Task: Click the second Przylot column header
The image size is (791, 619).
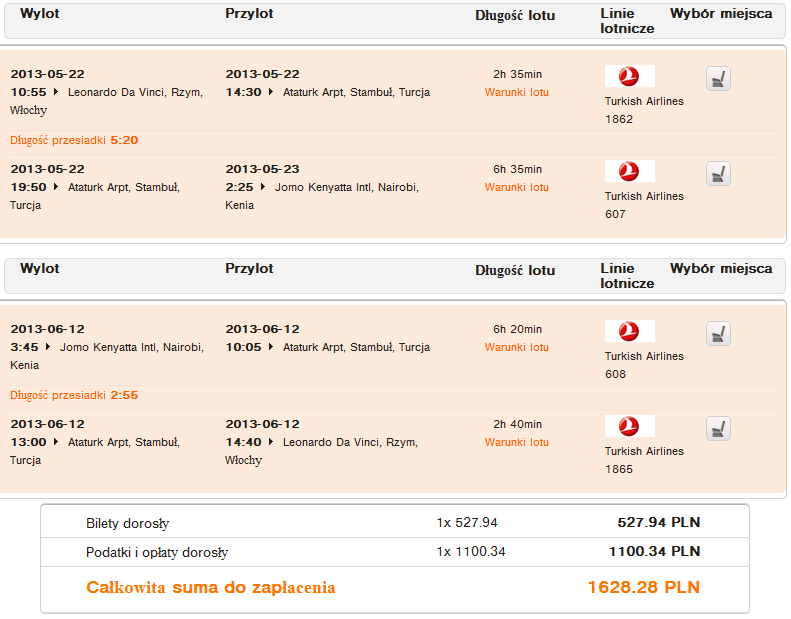Action: tap(249, 268)
